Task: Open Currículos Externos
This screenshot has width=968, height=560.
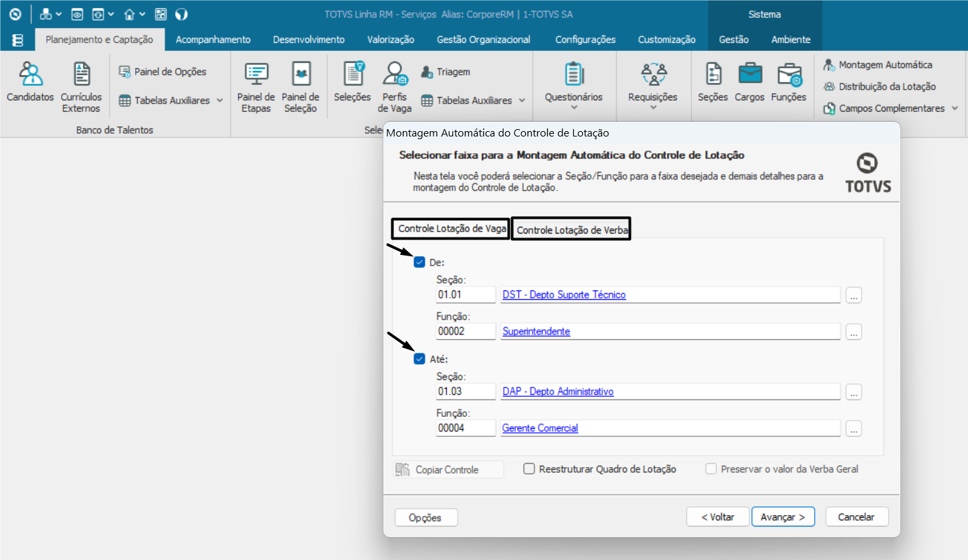Action: (81, 87)
